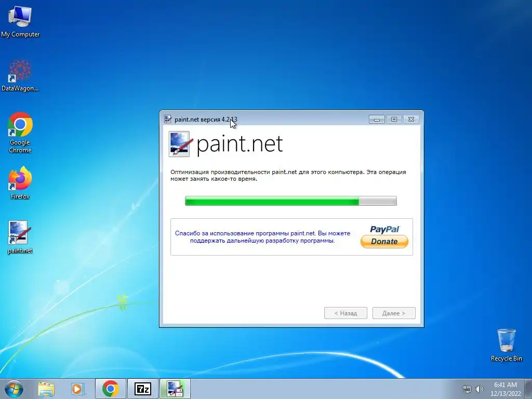This screenshot has width=532, height=399.
Task: Switch to 7-Zip in the taskbar
Action: [x=142, y=389]
